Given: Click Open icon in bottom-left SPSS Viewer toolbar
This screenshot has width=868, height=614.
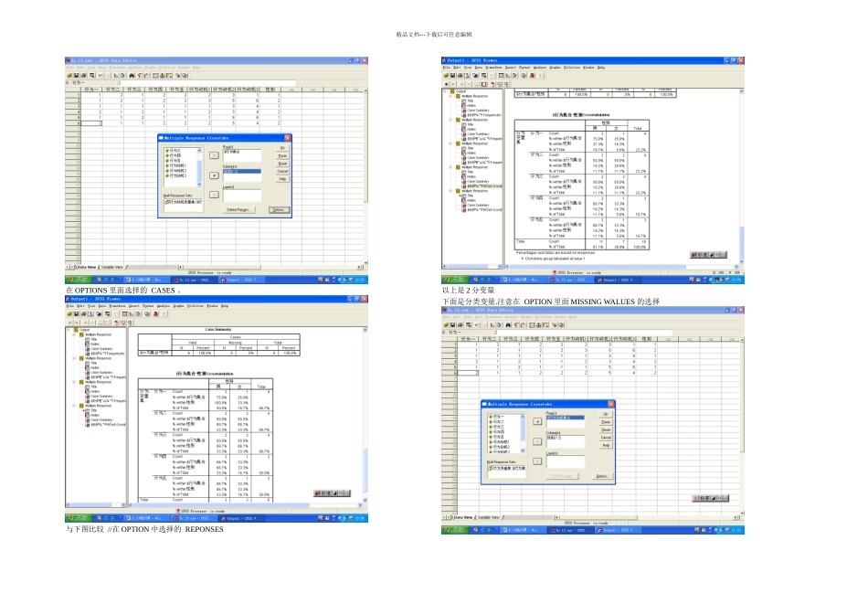Looking at the screenshot, I should point(69,314).
